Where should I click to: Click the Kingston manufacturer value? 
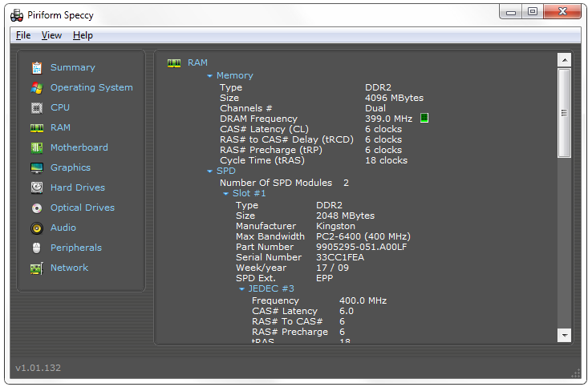tap(335, 226)
